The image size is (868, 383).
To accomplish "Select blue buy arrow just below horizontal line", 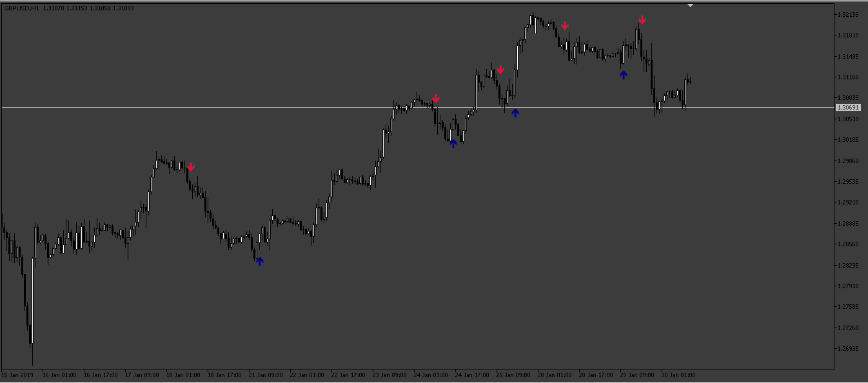I will [515, 113].
